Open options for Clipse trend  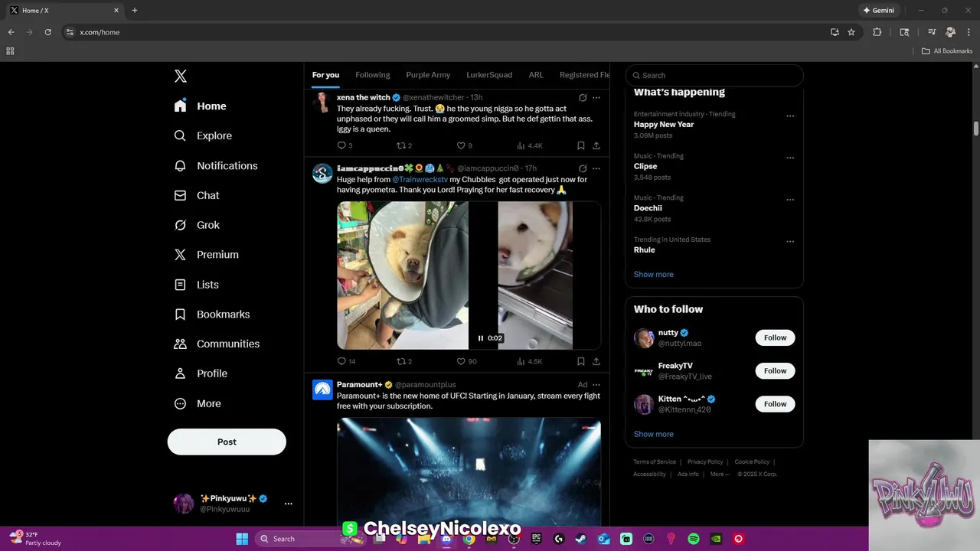click(x=790, y=158)
